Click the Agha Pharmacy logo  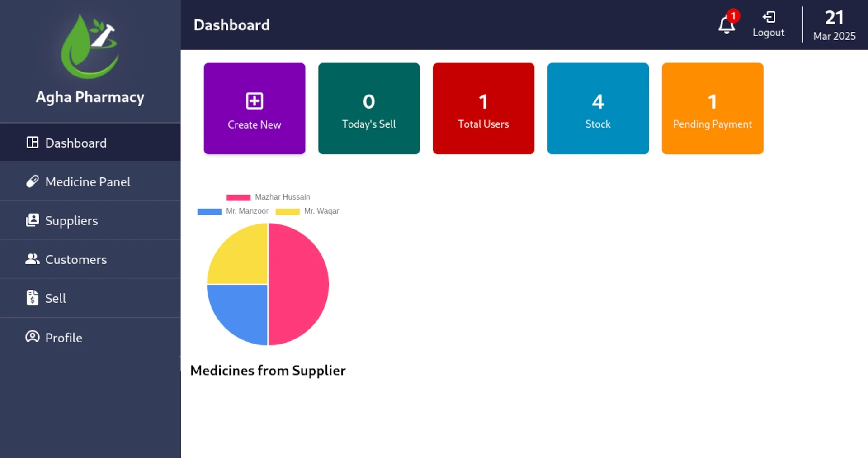(x=90, y=47)
